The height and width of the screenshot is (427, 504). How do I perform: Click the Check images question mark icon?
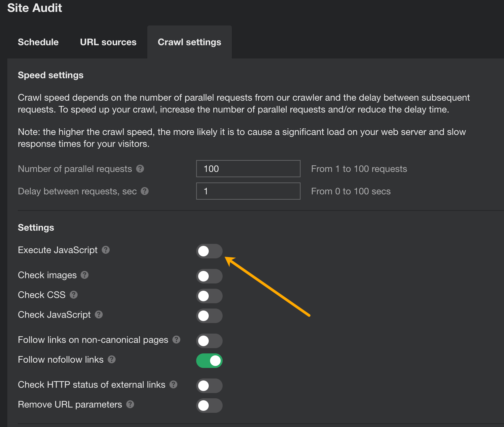click(x=85, y=275)
